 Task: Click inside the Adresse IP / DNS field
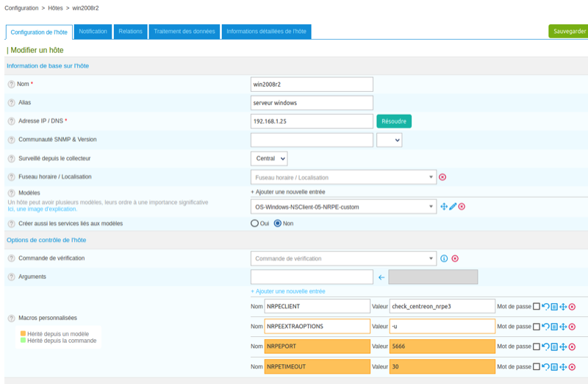pyautogui.click(x=312, y=121)
